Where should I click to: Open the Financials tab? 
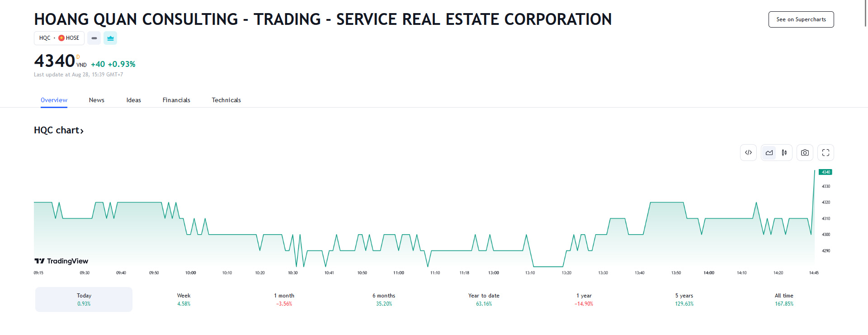(176, 100)
